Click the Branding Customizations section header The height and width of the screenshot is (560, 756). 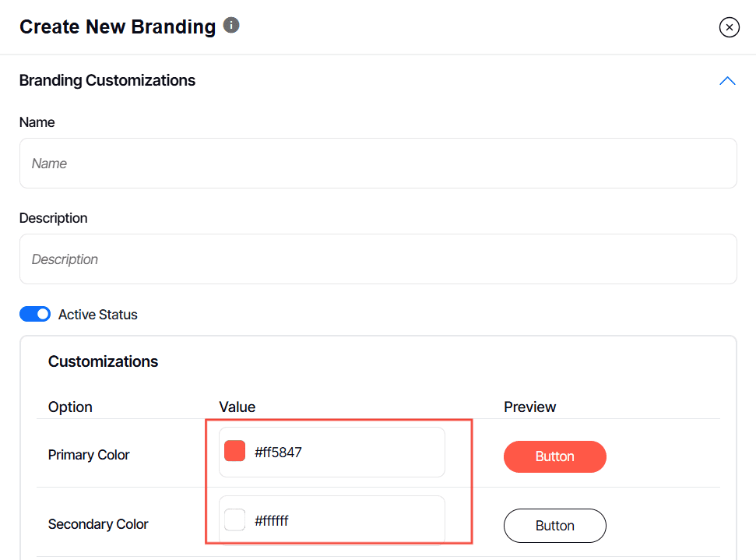coord(107,81)
